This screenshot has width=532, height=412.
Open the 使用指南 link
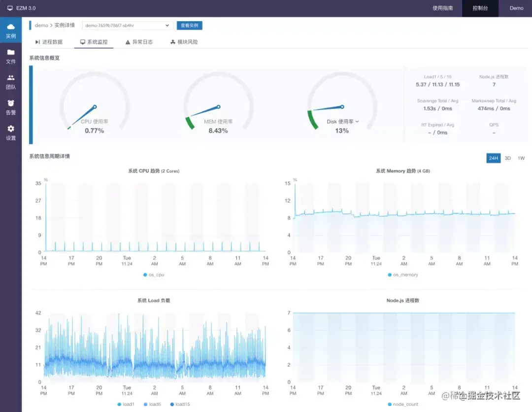click(x=442, y=8)
